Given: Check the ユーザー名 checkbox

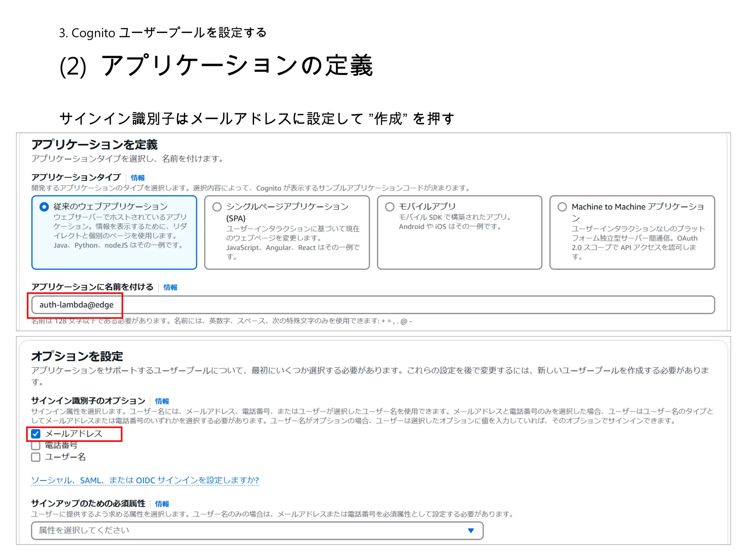Looking at the screenshot, I should [x=36, y=457].
